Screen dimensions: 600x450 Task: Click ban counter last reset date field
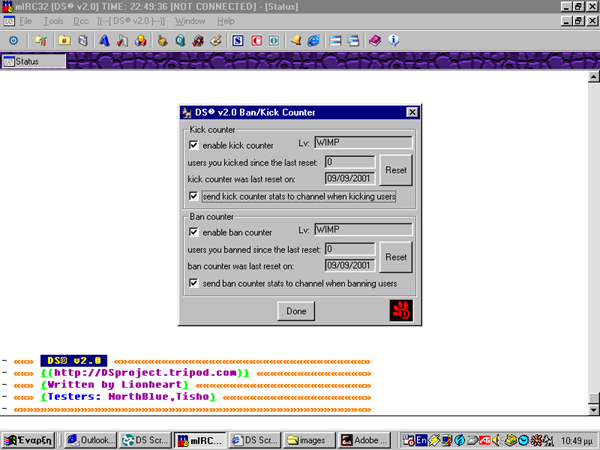(350, 265)
